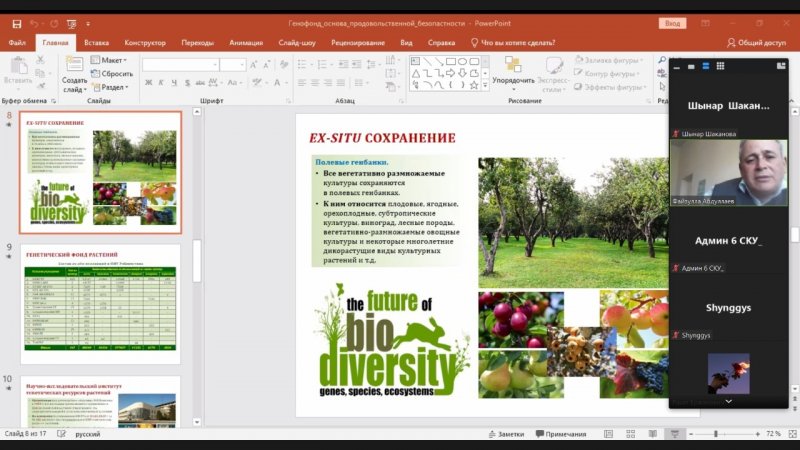Image resolution: width=800 pixels, height=450 pixels.
Task: Click the slide panel scroll-down arrow
Action: point(197,422)
